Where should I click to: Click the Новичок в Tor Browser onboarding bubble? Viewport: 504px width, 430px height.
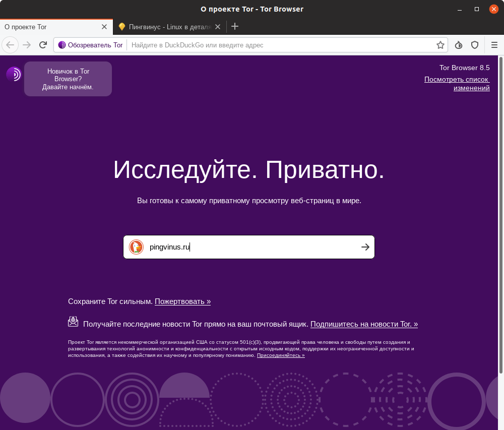pyautogui.click(x=68, y=79)
